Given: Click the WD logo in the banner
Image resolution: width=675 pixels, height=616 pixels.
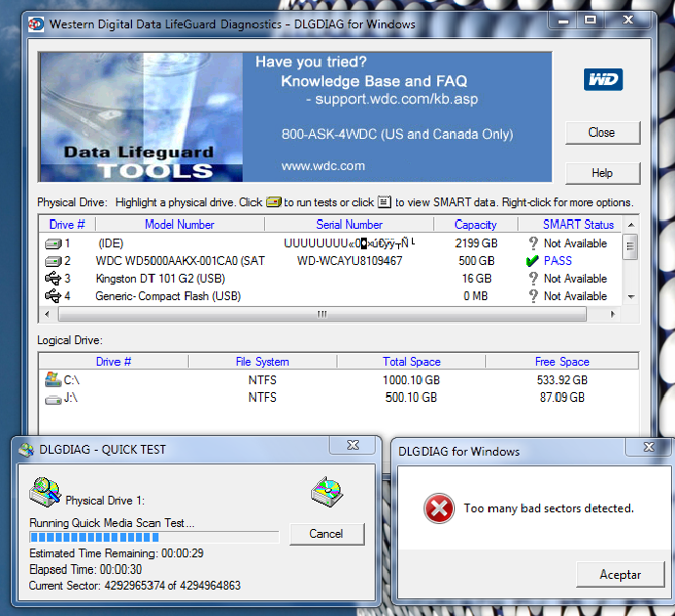Looking at the screenshot, I should (x=603, y=79).
